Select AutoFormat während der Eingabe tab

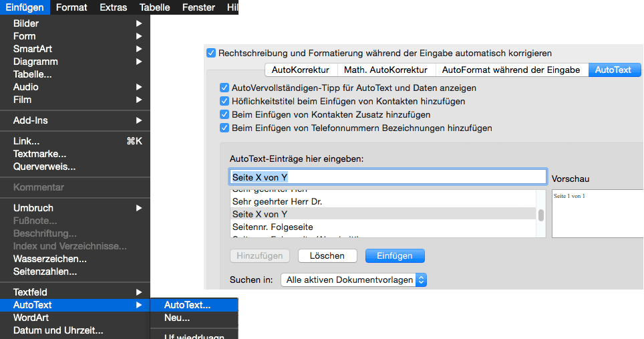(x=511, y=70)
